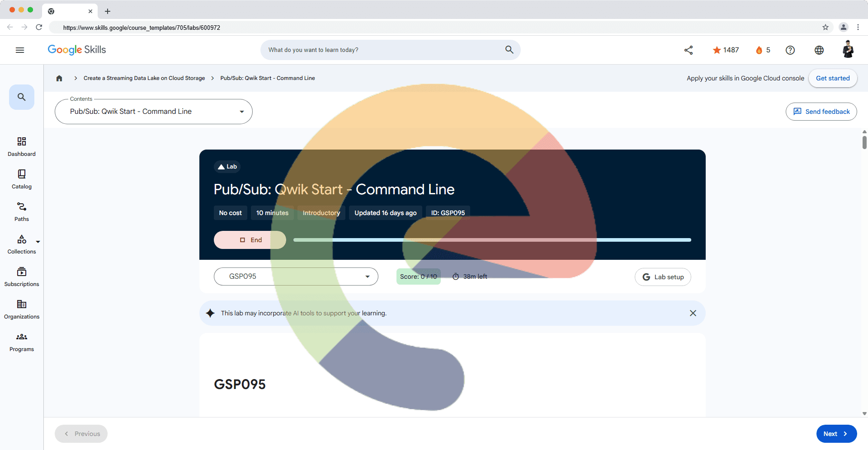Open the help question mark icon
Screen dimensions: 868x450
[x=790, y=50]
